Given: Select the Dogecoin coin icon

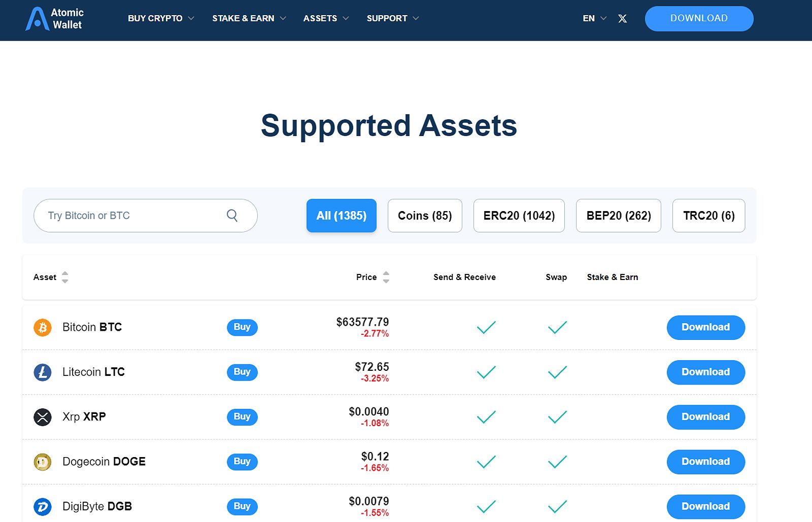Looking at the screenshot, I should 43,462.
